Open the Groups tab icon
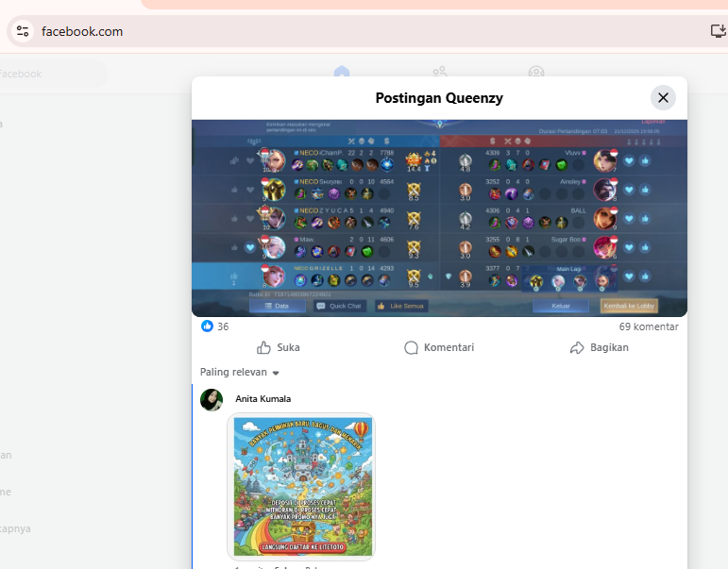 point(536,72)
